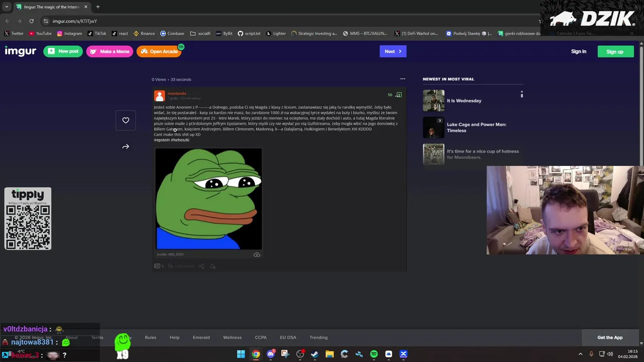This screenshot has width=644, height=362.
Task: Click the volume icon in tray
Action: (x=610, y=354)
